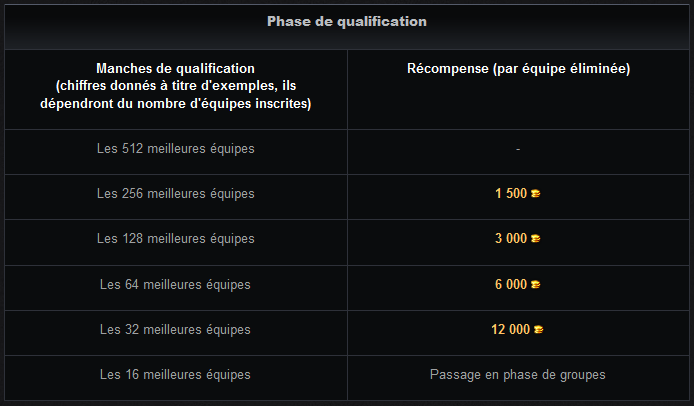Click the Passage en phase de groupes text
This screenshot has width=694, height=406.
[x=518, y=375]
